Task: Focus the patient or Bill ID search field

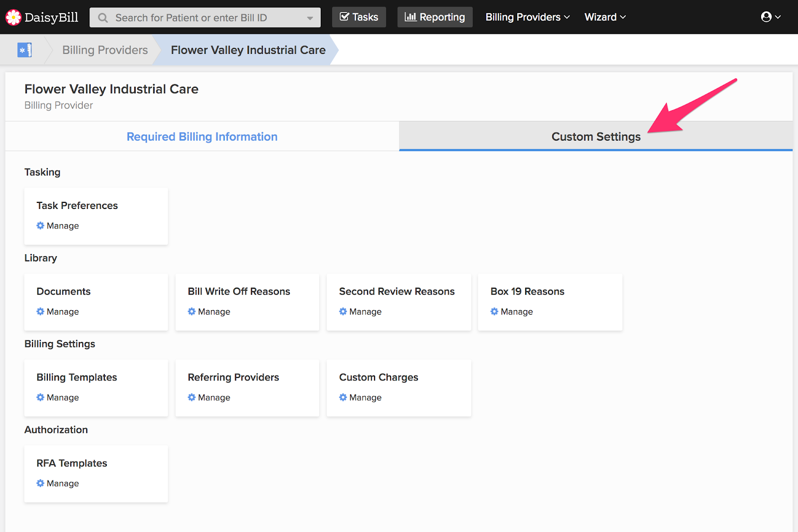Action: click(205, 17)
